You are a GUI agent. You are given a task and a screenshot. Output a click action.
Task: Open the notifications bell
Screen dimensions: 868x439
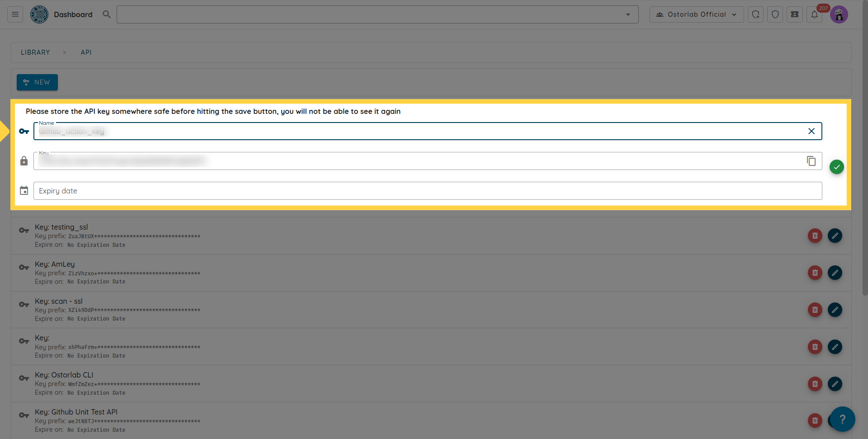814,14
